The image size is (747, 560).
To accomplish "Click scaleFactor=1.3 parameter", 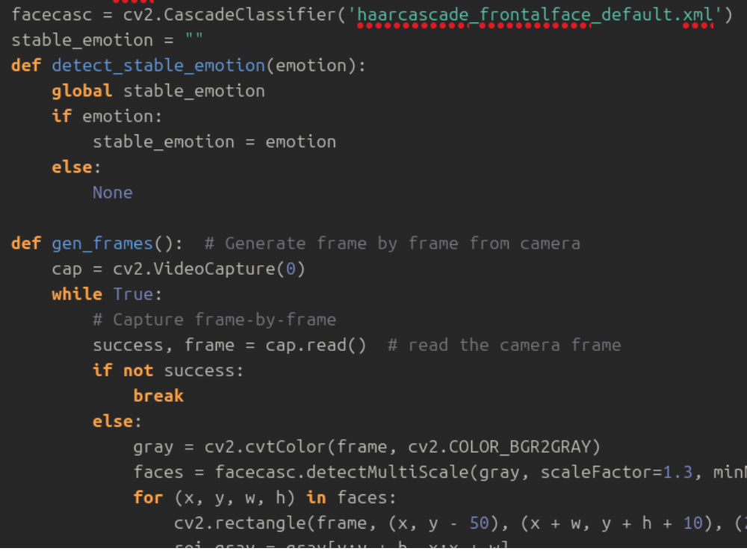I will (616, 472).
